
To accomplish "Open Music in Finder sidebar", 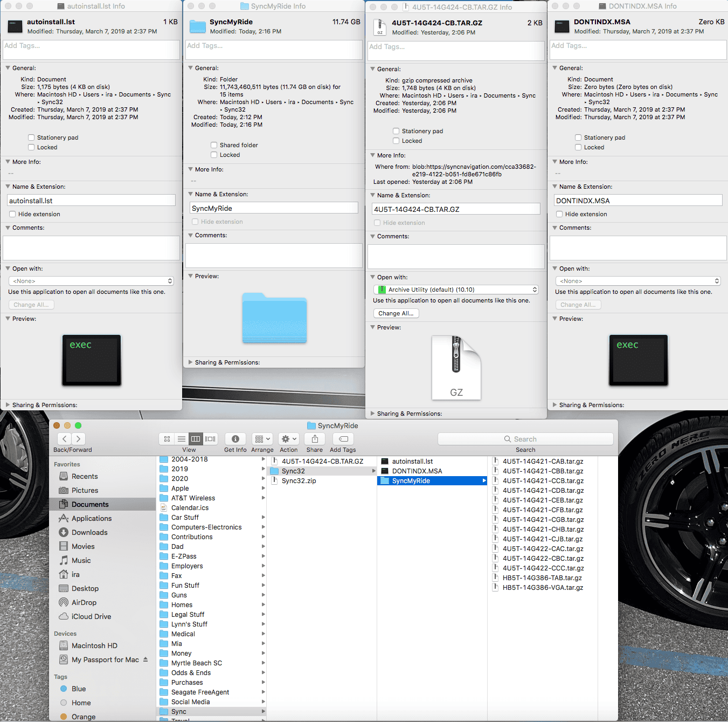I will (x=81, y=560).
